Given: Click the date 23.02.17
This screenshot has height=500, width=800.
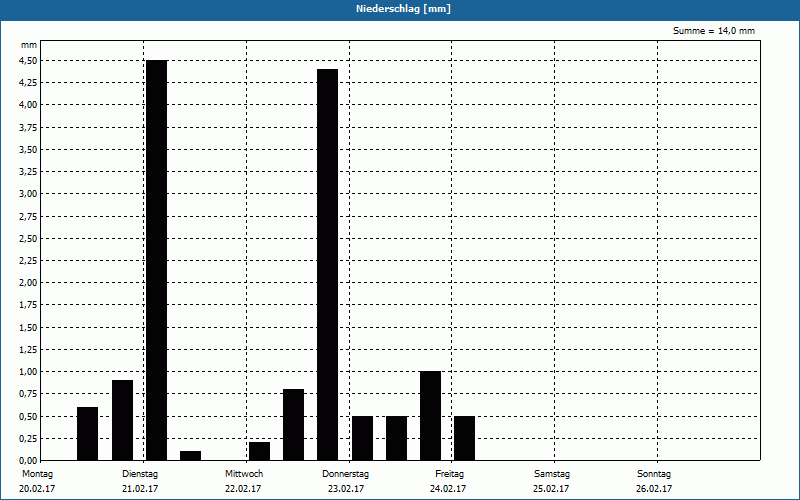Looking at the screenshot, I should click(x=346, y=489).
